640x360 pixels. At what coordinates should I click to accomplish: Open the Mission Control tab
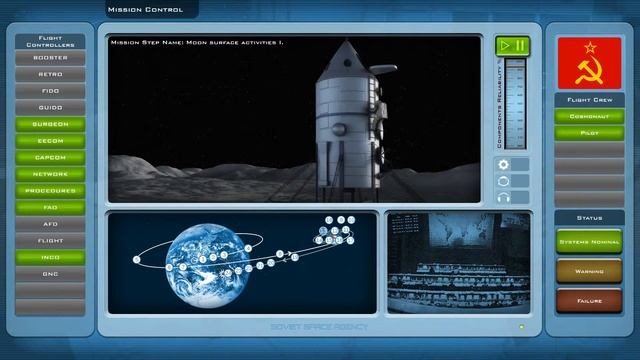point(152,9)
